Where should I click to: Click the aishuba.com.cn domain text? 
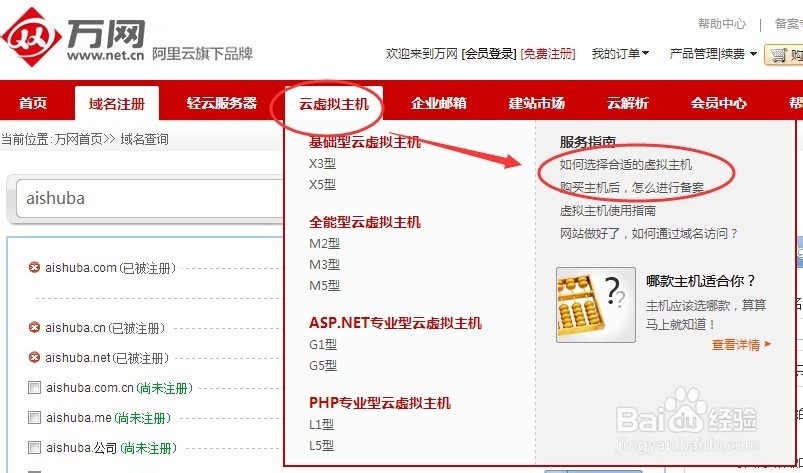pyautogui.click(x=90, y=388)
